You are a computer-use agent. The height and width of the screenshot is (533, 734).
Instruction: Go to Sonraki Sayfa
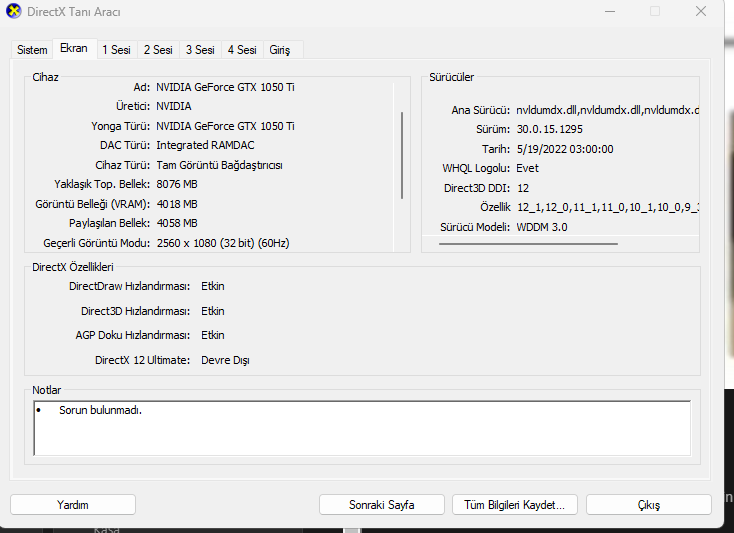[382, 505]
